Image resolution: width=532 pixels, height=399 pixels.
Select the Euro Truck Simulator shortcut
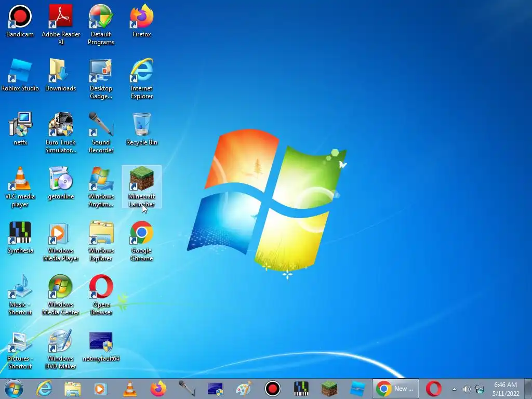[61, 132]
